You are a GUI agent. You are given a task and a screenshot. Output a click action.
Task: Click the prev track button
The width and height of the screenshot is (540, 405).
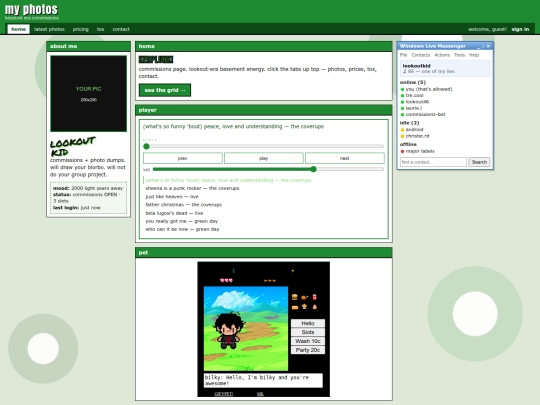(x=183, y=158)
